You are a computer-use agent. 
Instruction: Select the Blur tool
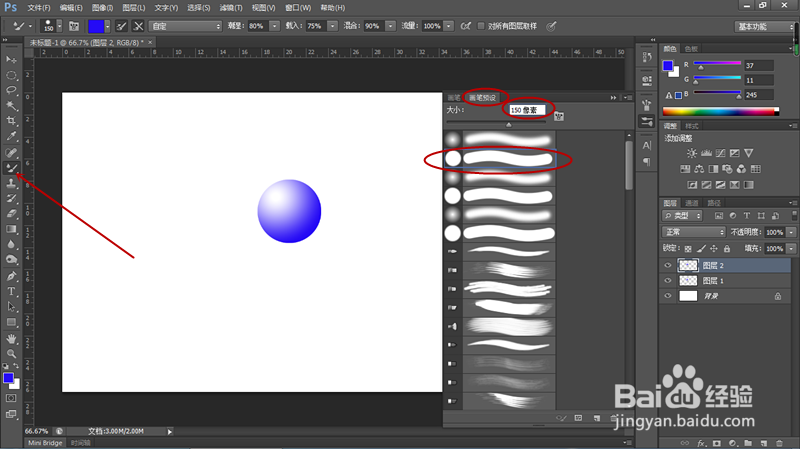(x=11, y=244)
